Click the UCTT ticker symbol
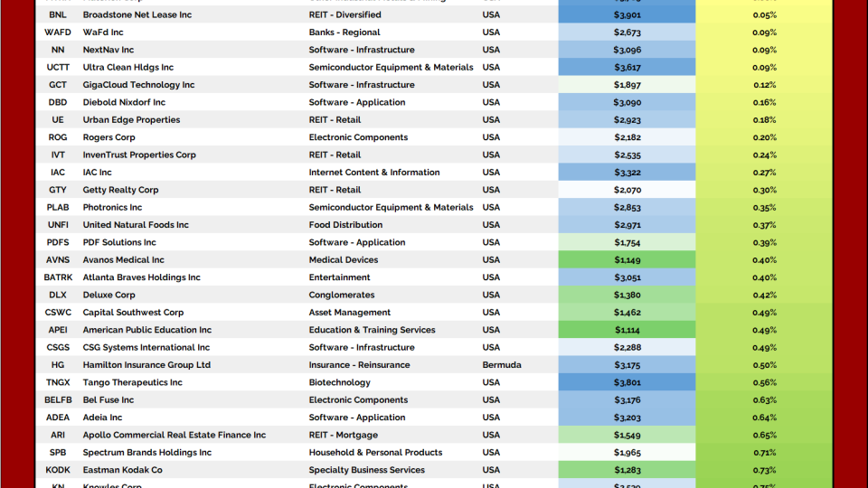The height and width of the screenshot is (488, 868). point(58,68)
